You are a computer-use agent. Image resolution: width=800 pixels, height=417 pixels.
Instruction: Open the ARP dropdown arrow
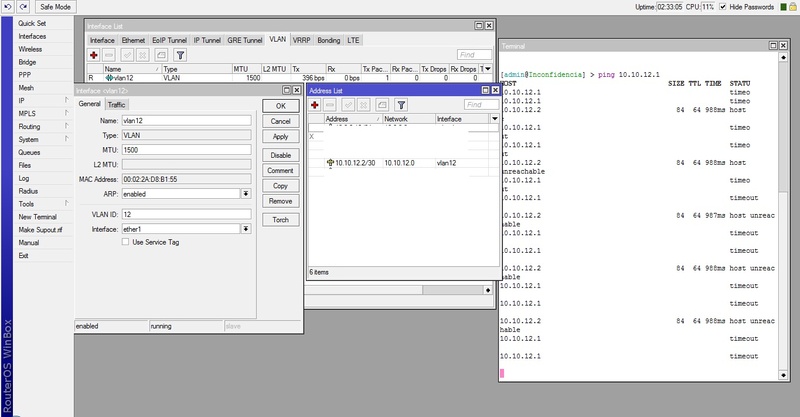click(246, 194)
